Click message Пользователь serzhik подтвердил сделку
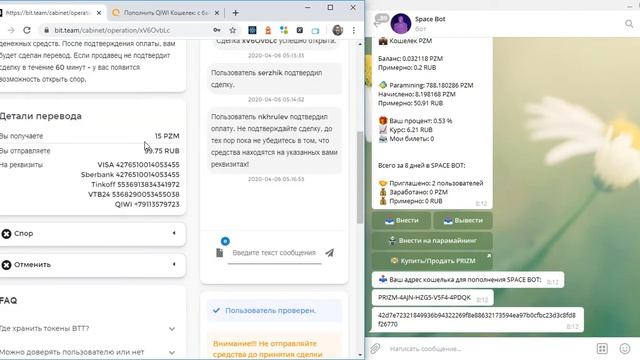This screenshot has width=640, height=360. click(274, 79)
